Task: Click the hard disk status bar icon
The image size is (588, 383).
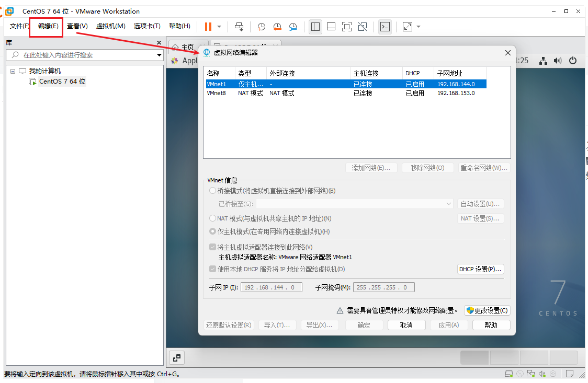Action: pos(509,374)
